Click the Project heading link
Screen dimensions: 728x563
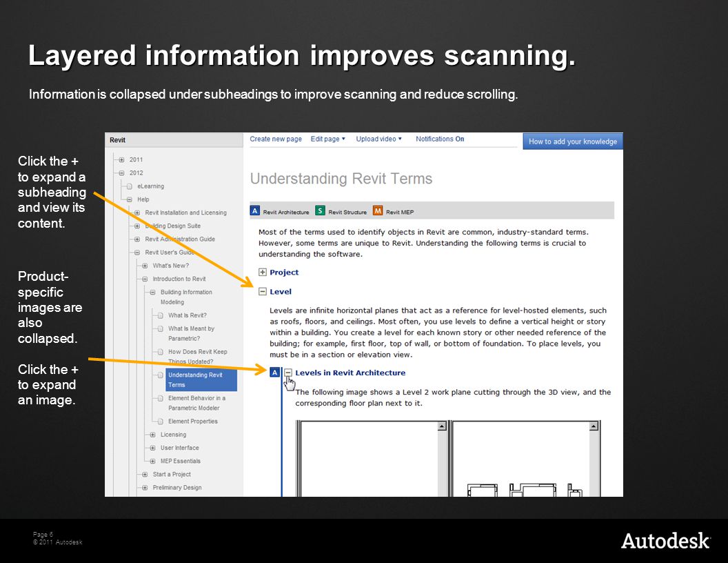[x=284, y=273]
